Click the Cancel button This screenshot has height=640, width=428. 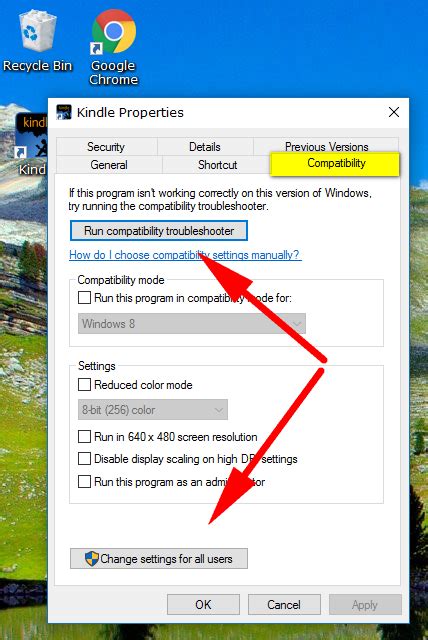284,604
